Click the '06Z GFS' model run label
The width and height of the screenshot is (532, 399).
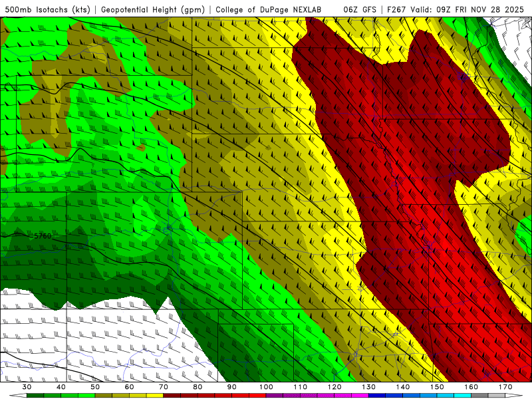click(360, 9)
